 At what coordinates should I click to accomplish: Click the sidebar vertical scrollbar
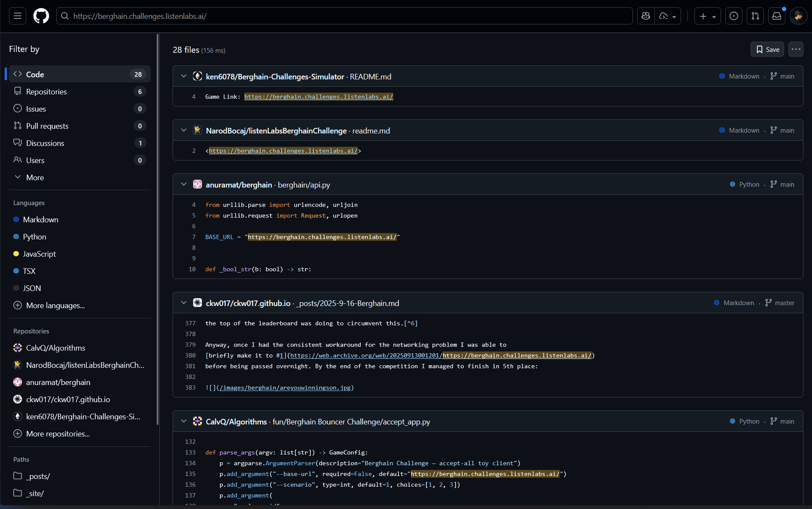[158, 230]
